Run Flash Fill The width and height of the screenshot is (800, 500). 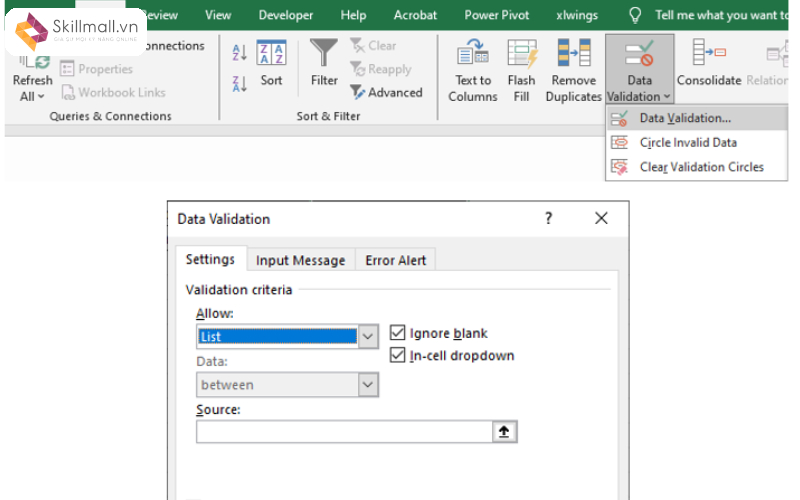[x=521, y=70]
